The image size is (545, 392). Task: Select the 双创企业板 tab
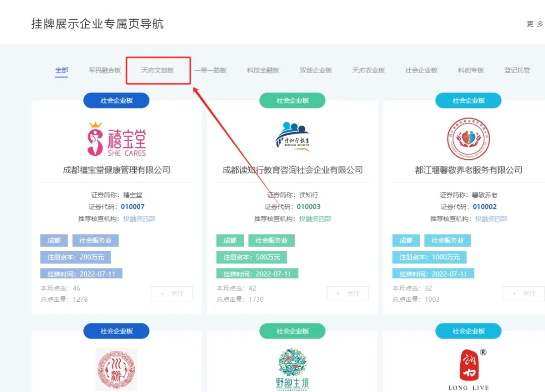tap(315, 70)
